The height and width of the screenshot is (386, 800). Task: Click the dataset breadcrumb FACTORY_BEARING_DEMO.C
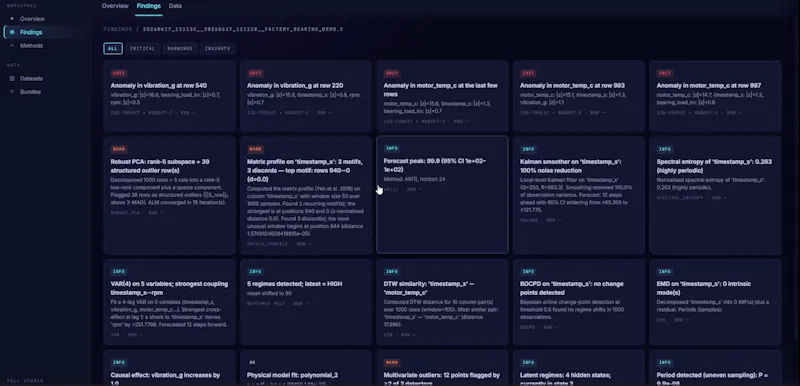point(243,30)
